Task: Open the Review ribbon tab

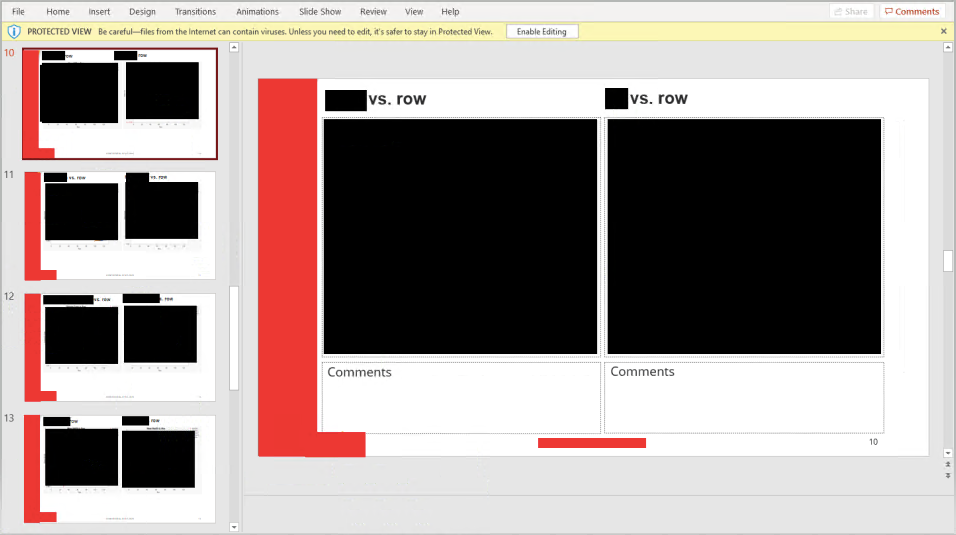Action: pos(373,12)
